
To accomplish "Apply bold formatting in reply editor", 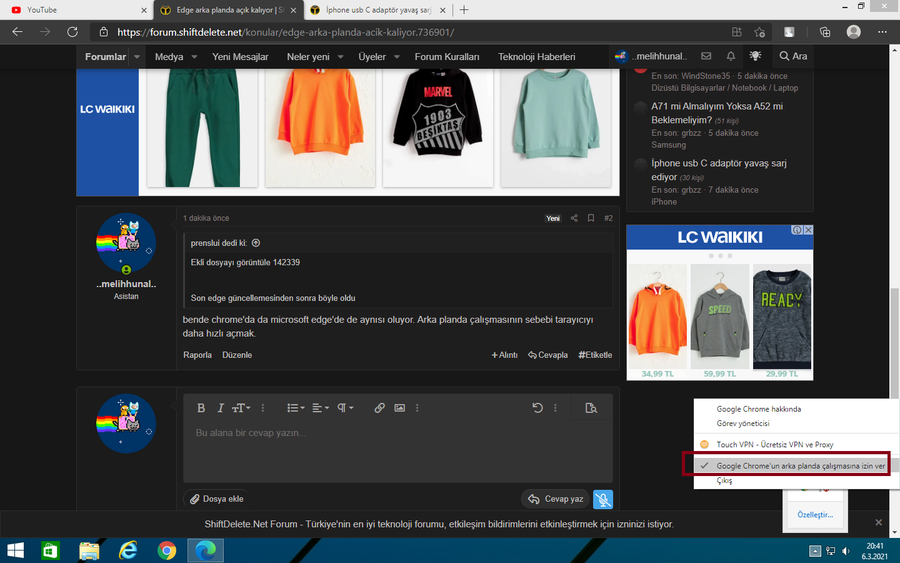I will [x=201, y=408].
